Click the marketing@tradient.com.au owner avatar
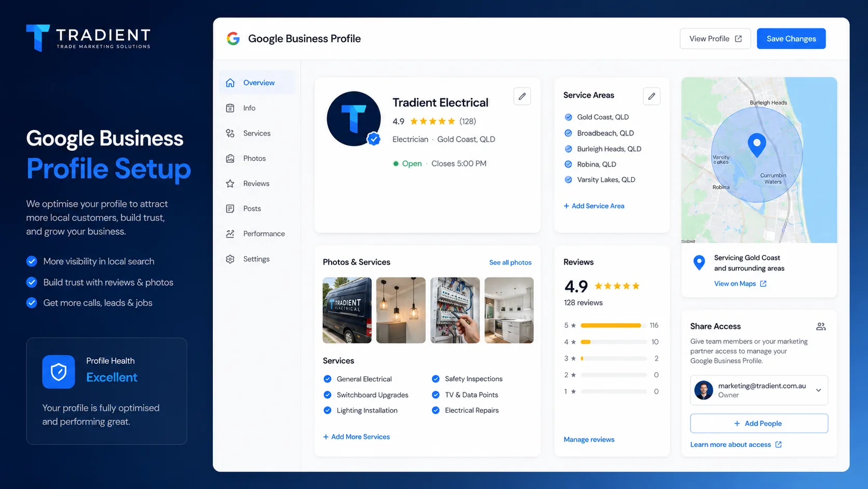Screen dimensions: 868x489 (x=704, y=390)
